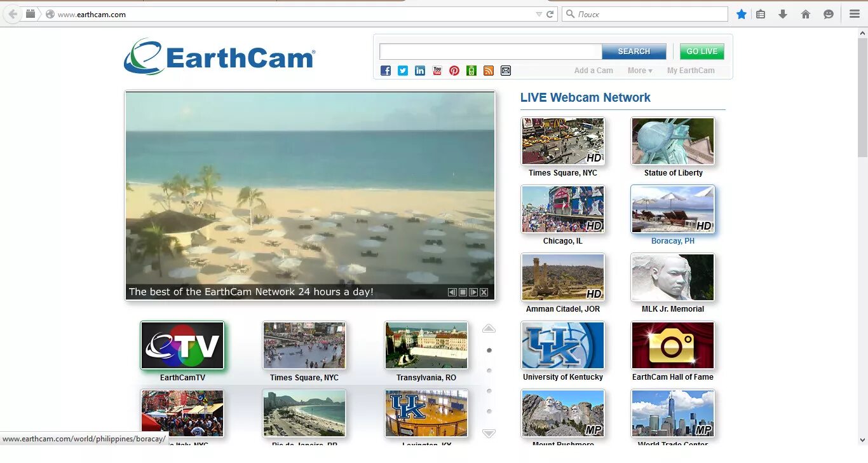Image resolution: width=868 pixels, height=463 pixels.
Task: Click the email envelope icon
Action: [x=506, y=71]
